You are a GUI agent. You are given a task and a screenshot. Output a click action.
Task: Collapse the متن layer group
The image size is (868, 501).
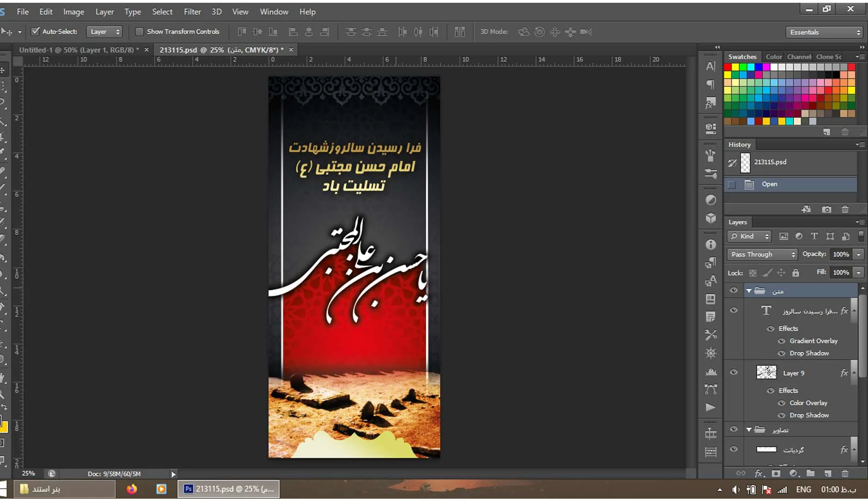tap(749, 291)
